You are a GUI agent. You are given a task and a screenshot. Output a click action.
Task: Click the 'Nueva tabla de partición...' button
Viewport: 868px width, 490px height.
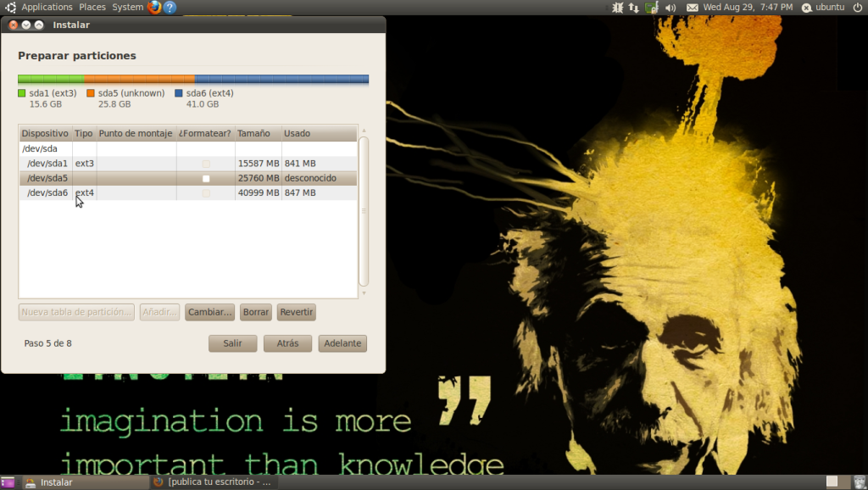click(76, 312)
